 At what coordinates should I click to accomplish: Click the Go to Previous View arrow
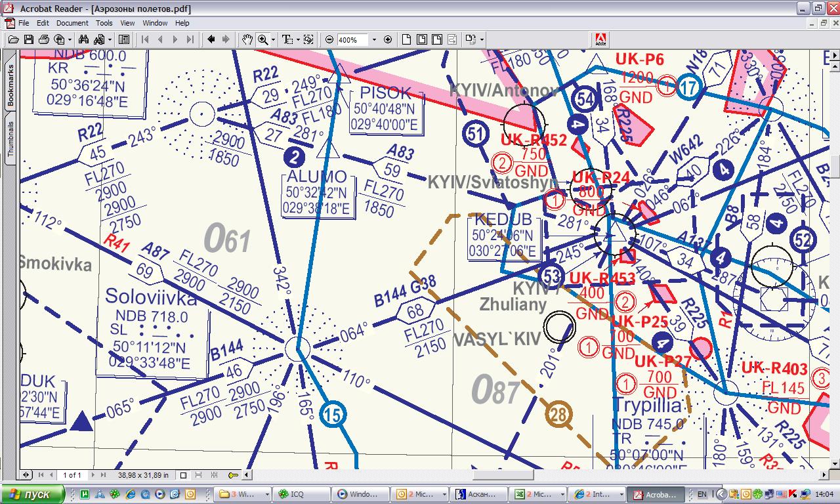point(211,39)
